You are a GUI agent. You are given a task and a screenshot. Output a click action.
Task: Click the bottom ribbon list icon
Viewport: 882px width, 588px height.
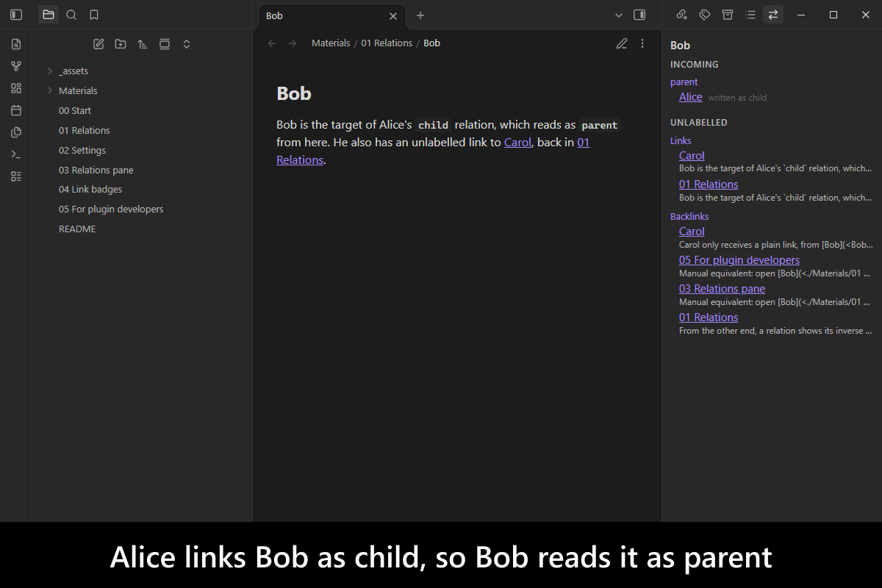[x=16, y=176]
